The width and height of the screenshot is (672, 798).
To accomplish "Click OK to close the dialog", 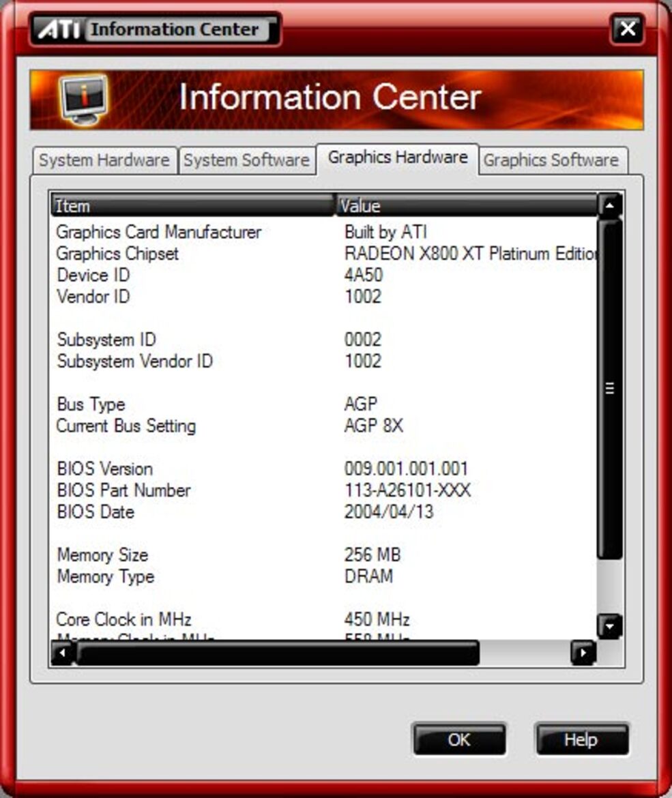I will [x=459, y=739].
